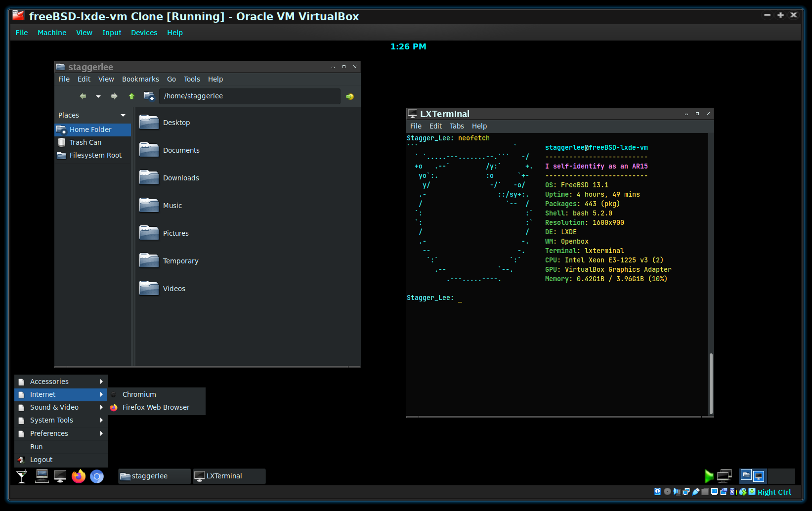This screenshot has height=511, width=812.
Task: Launch file manager from panel computer icon
Action: [x=42, y=476]
